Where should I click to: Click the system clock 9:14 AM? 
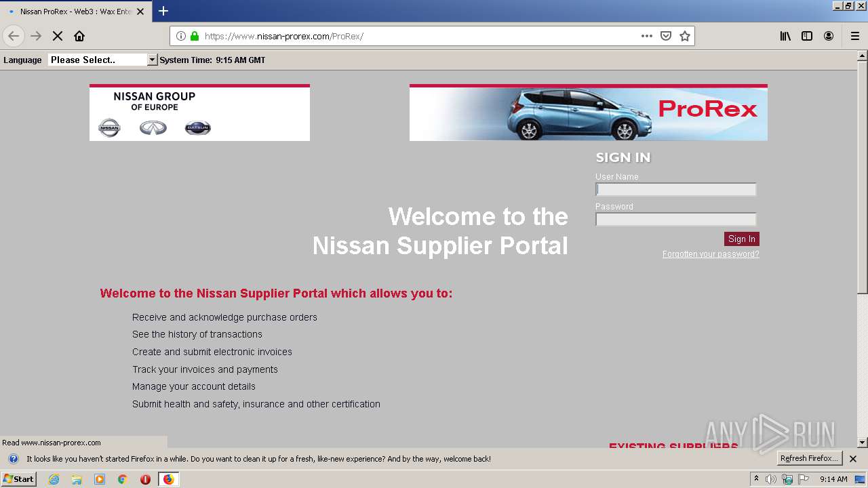(x=833, y=479)
